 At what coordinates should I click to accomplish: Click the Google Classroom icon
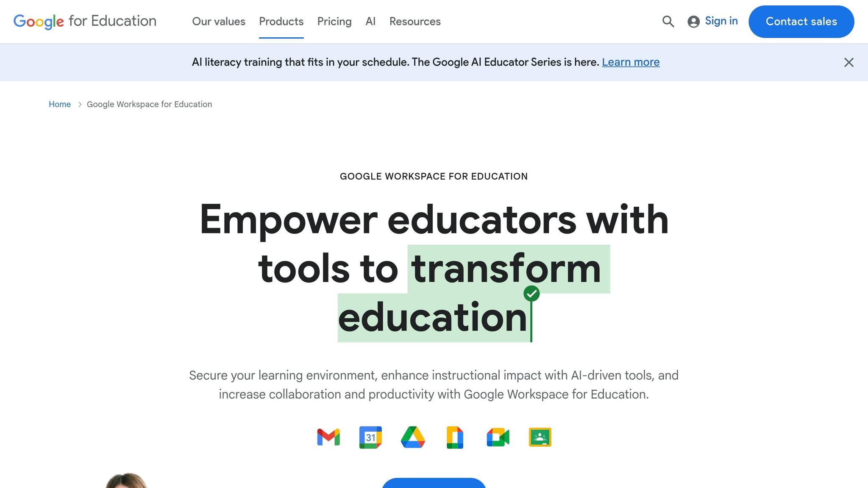click(x=540, y=437)
